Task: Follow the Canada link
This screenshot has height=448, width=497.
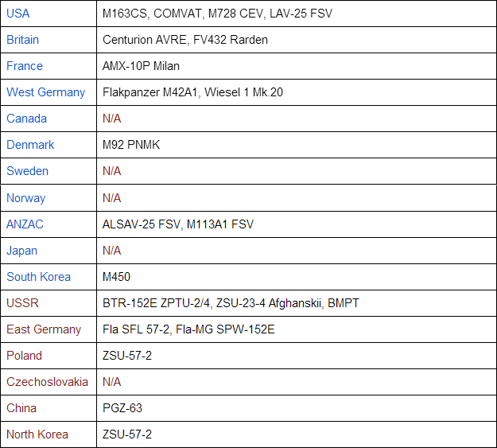Action: pos(26,119)
